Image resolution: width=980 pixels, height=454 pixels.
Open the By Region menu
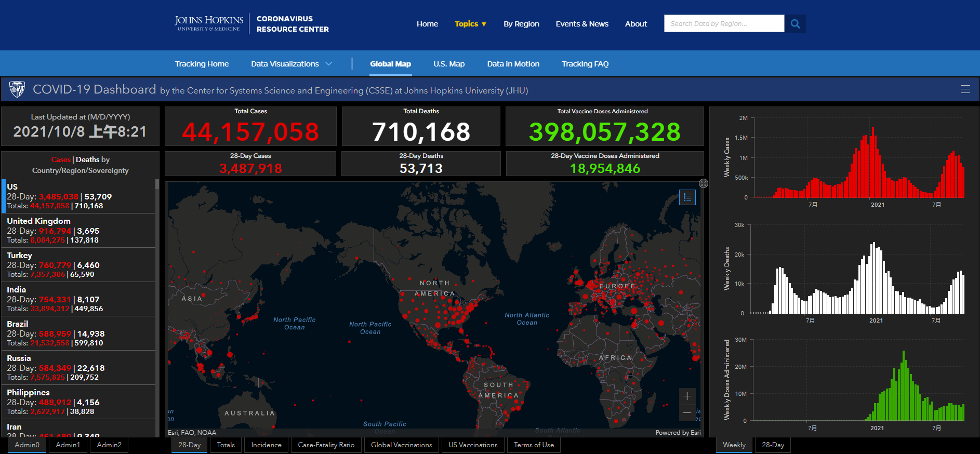click(521, 24)
